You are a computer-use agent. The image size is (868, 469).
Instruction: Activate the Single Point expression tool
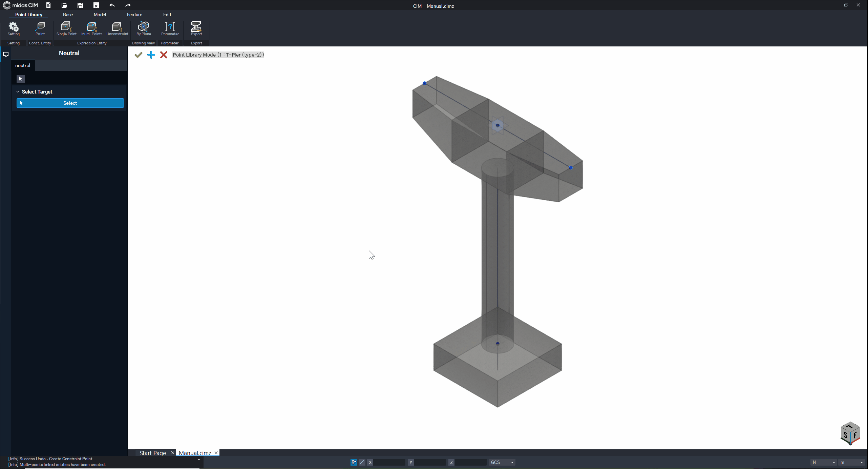(x=66, y=29)
